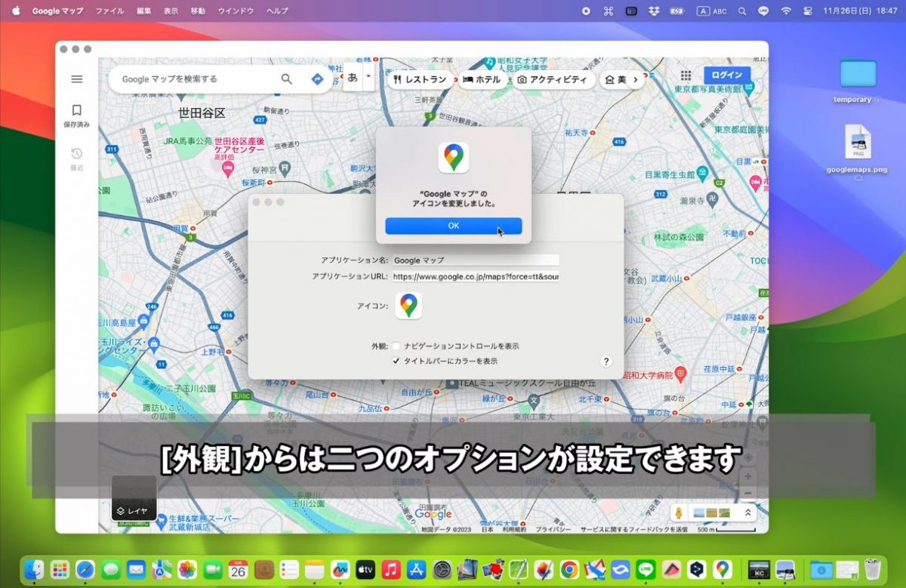Open the recent (最近) history panel
This screenshot has height=588, width=906.
tap(76, 159)
